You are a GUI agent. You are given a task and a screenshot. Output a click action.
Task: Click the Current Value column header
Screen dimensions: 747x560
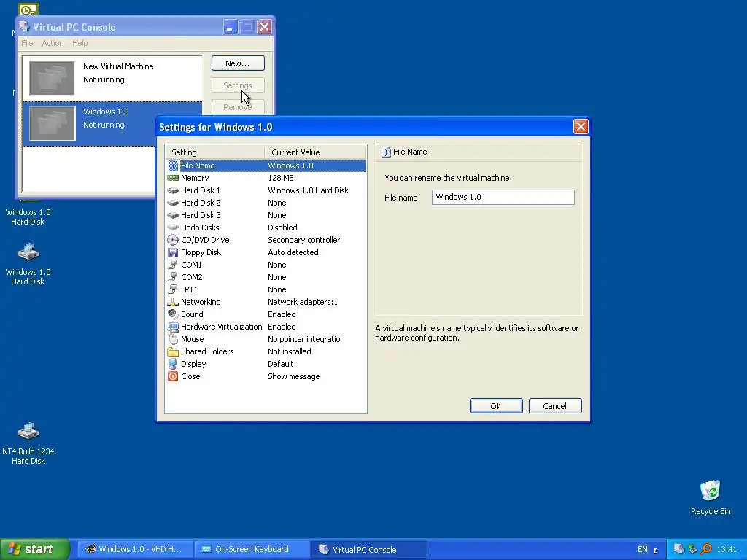click(315, 152)
